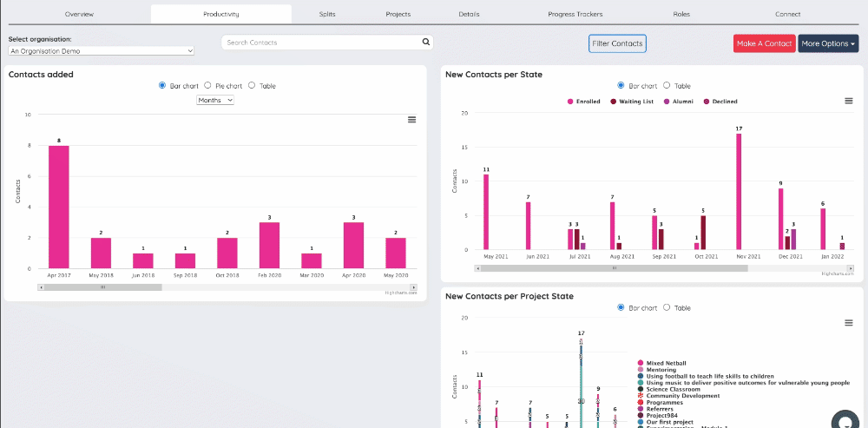Click the Filter Contacts button
This screenshot has width=868, height=428.
pos(617,43)
